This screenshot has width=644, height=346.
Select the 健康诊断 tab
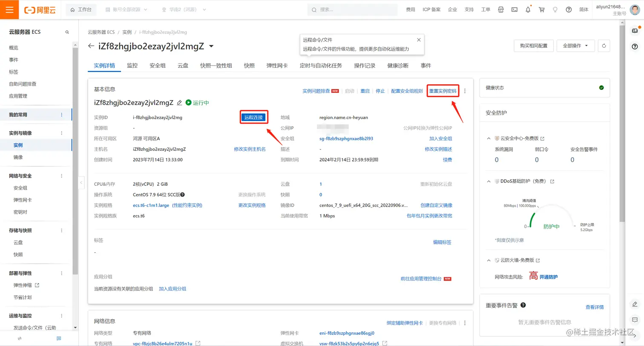click(398, 66)
